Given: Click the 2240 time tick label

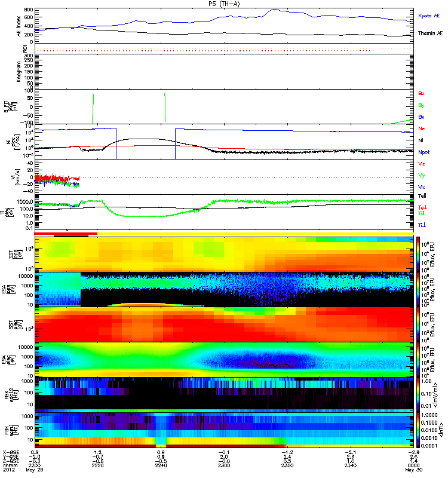Looking at the screenshot, I should (x=161, y=465).
